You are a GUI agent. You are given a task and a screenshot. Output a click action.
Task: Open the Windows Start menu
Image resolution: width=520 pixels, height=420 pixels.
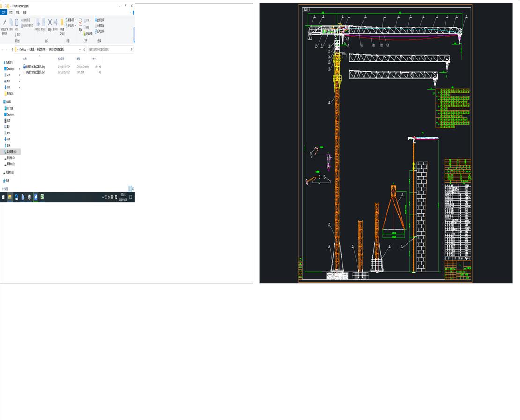[x=3, y=197]
